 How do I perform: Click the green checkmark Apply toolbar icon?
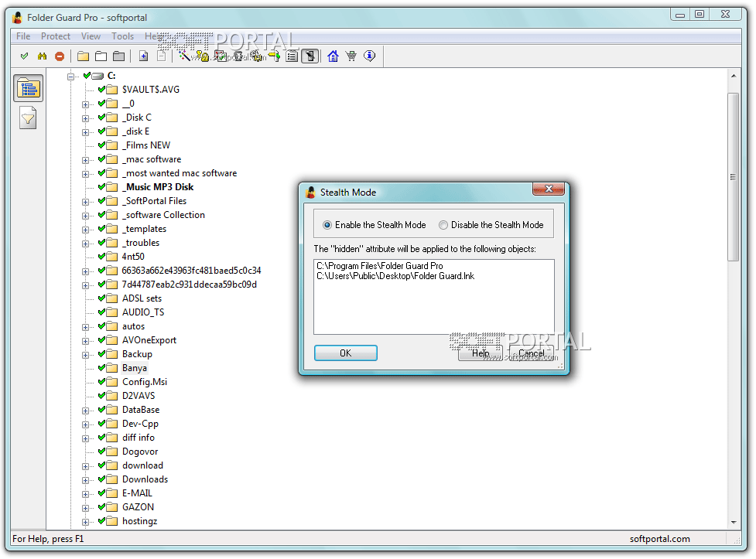(24, 56)
